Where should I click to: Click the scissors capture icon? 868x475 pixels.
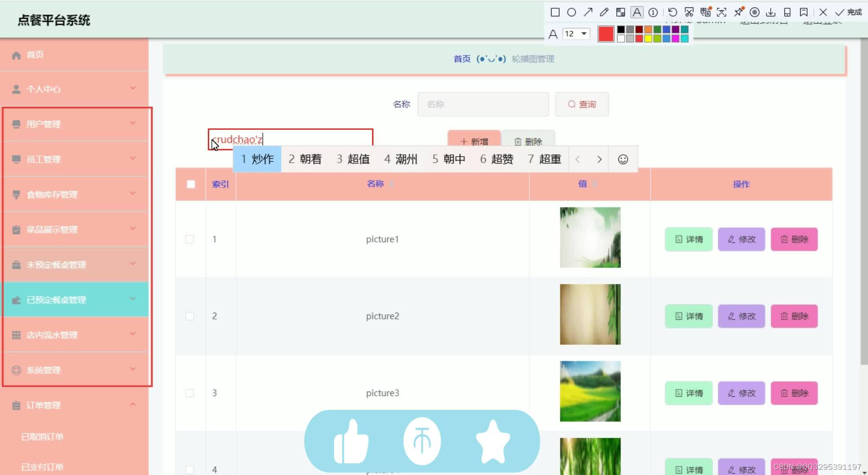(689, 12)
